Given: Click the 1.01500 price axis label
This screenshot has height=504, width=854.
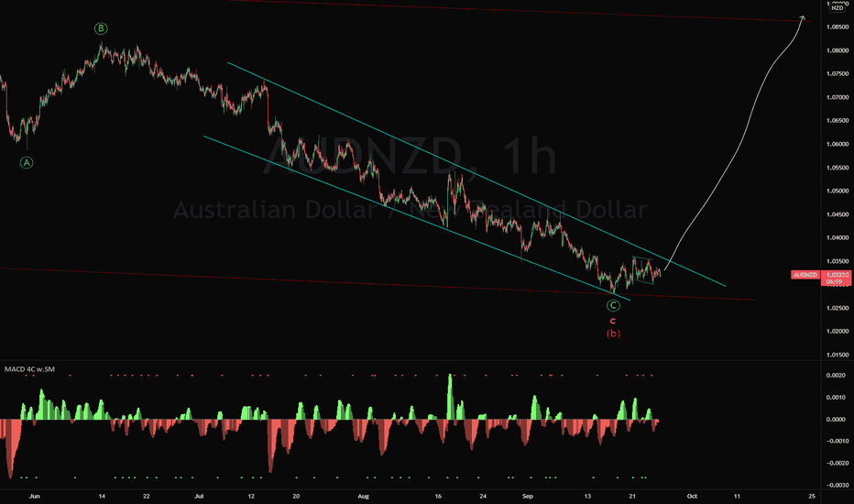Looking at the screenshot, I should coord(838,356).
